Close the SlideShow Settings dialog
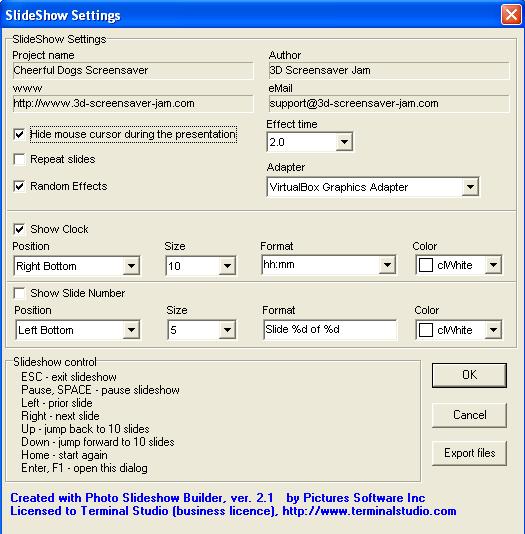525x534 pixels. [511, 15]
